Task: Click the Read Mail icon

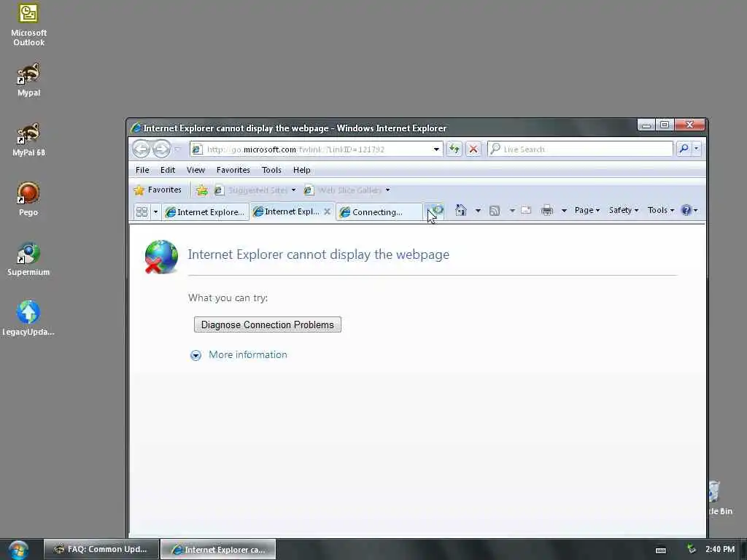Action: (x=526, y=211)
